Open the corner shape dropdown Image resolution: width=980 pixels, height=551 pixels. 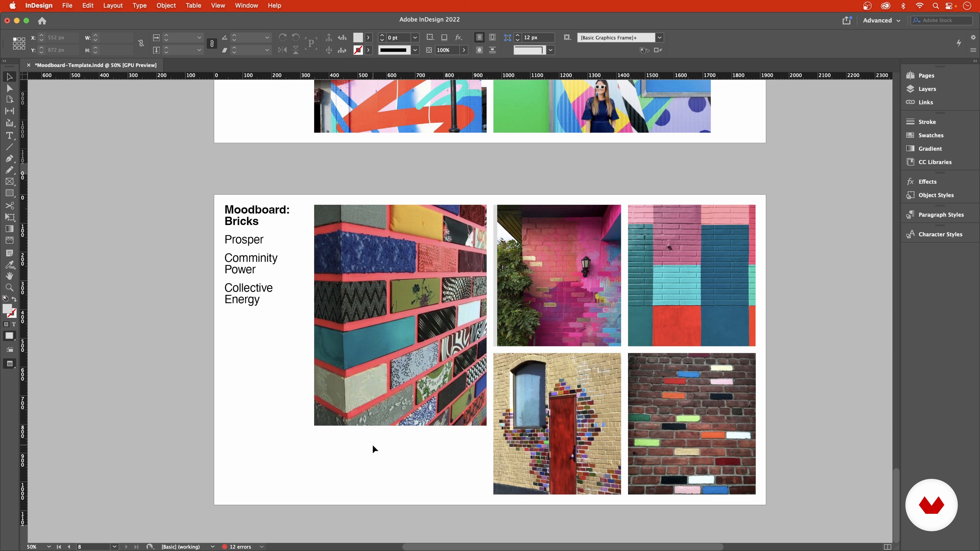point(550,50)
